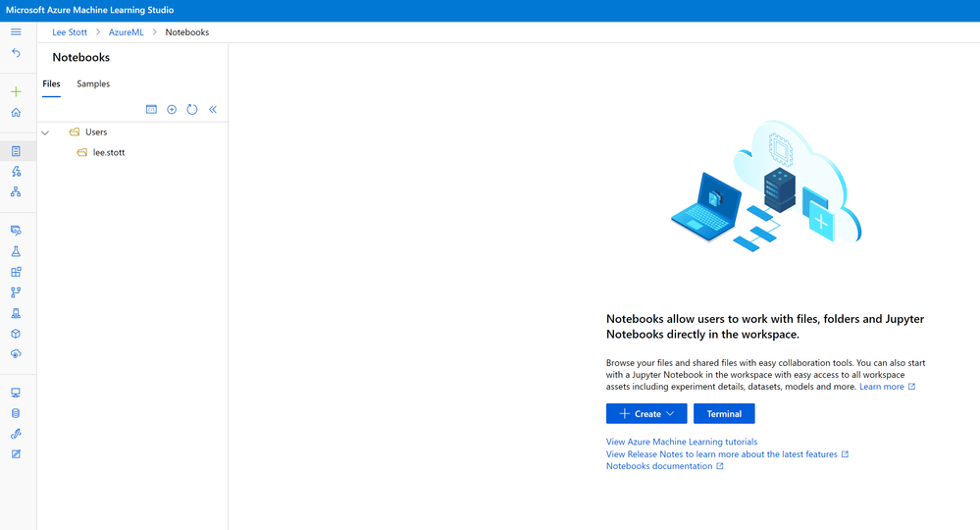980x530 pixels.
Task: Click AzureML breadcrumb link
Action: 127,31
